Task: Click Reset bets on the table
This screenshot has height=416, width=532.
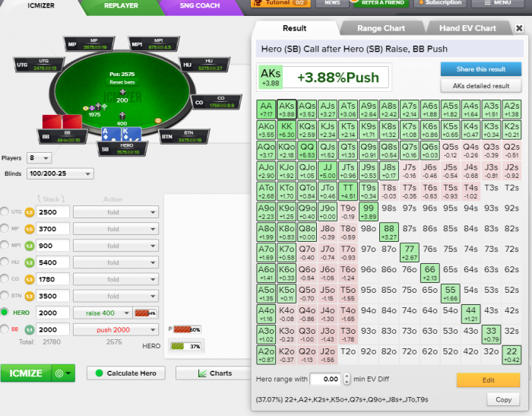Action: click(122, 82)
